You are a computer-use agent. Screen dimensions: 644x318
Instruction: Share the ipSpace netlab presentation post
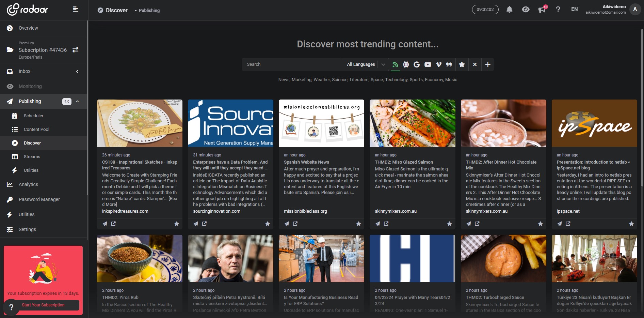tap(560, 224)
